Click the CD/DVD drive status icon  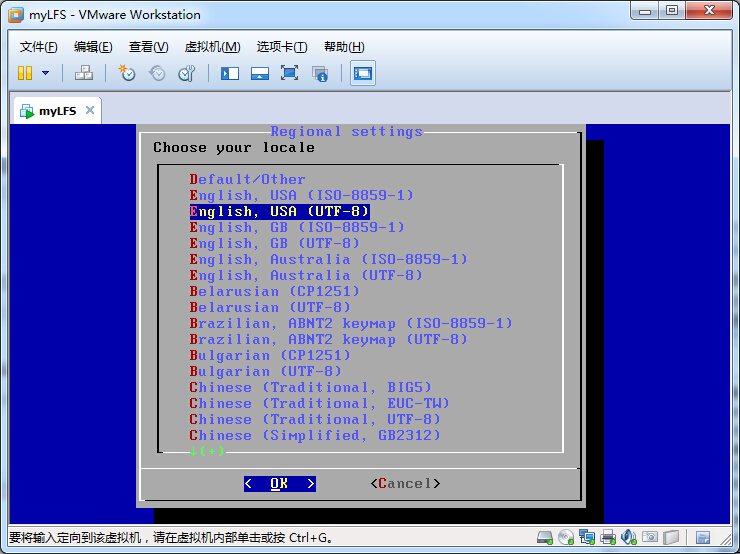[x=566, y=537]
